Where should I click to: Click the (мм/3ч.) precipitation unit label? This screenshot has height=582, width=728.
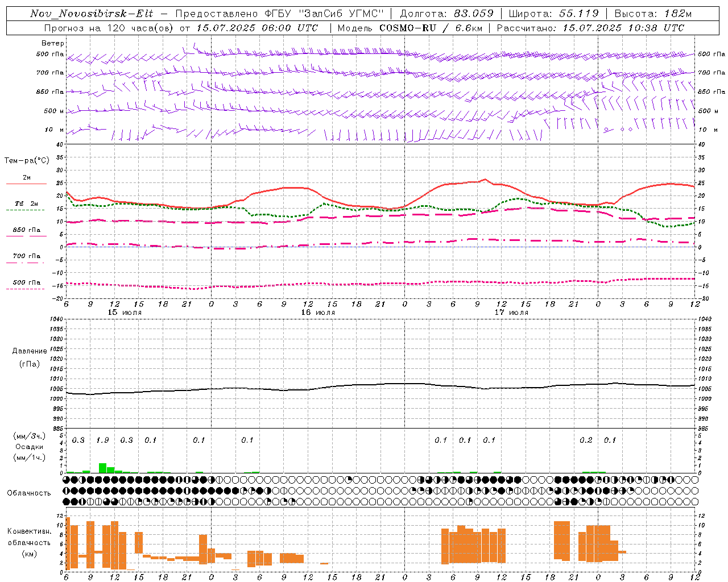pos(30,436)
